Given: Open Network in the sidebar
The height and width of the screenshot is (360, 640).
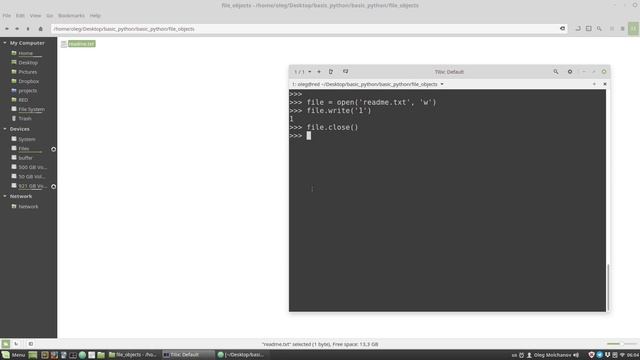Looking at the screenshot, I should point(29,207).
